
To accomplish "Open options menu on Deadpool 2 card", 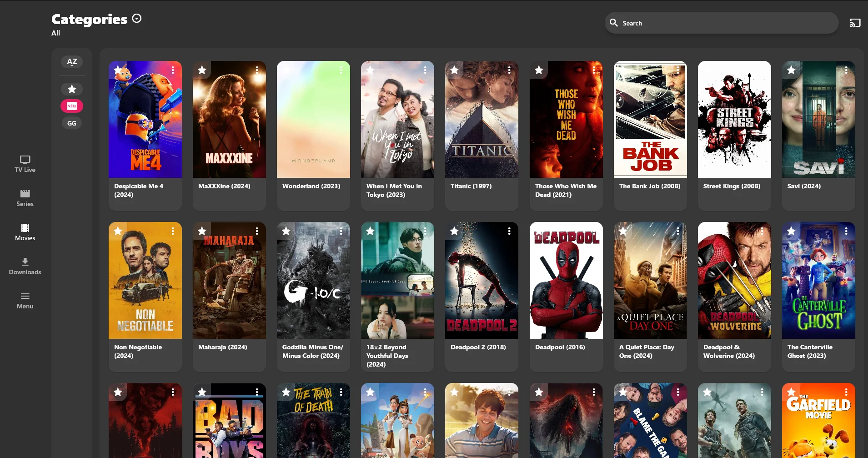I will coord(509,231).
